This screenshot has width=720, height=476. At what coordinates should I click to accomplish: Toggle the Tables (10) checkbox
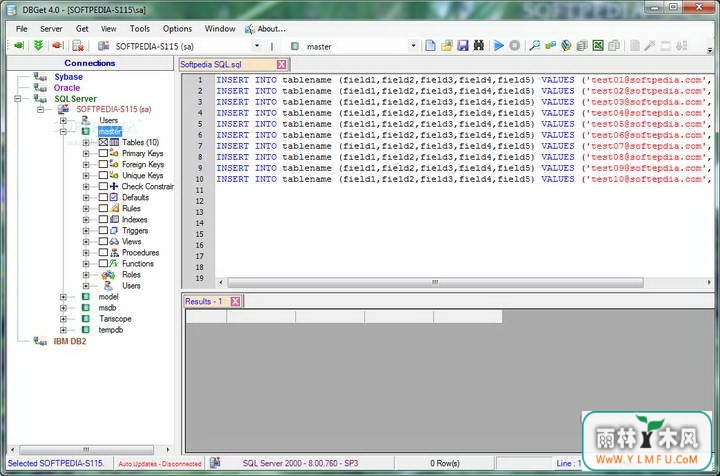103,142
